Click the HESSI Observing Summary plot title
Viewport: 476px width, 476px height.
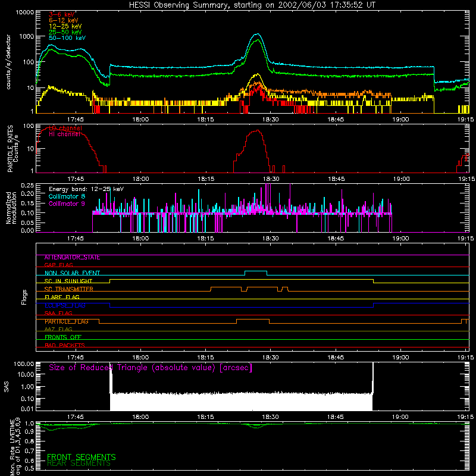[x=252, y=5]
